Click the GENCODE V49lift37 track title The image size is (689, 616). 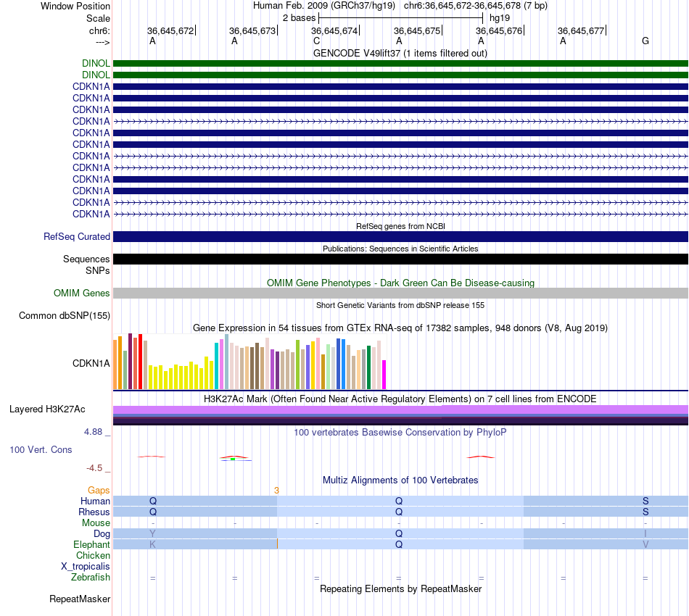point(400,53)
